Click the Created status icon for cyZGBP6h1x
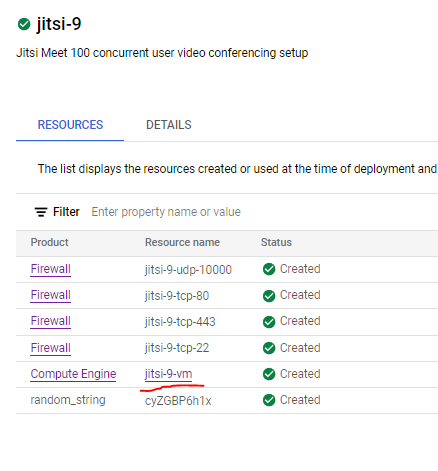 (269, 400)
